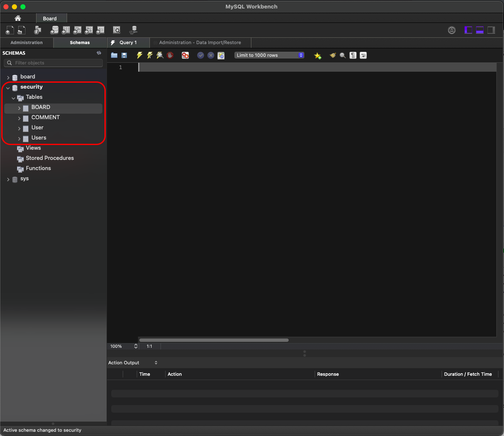Open the Limit to 1000 rows dropdown
This screenshot has height=436, width=504.
[x=269, y=55]
